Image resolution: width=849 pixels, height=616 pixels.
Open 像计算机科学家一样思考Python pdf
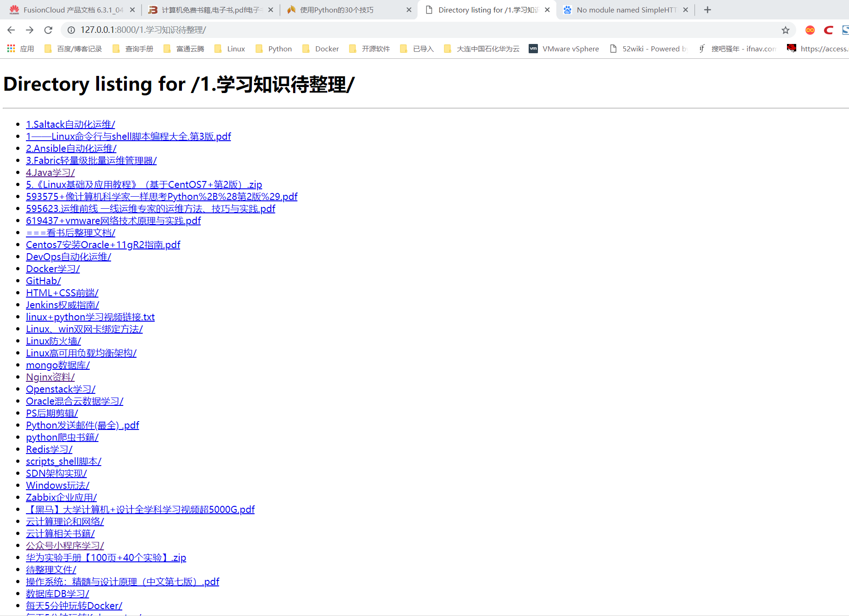pyautogui.click(x=162, y=197)
